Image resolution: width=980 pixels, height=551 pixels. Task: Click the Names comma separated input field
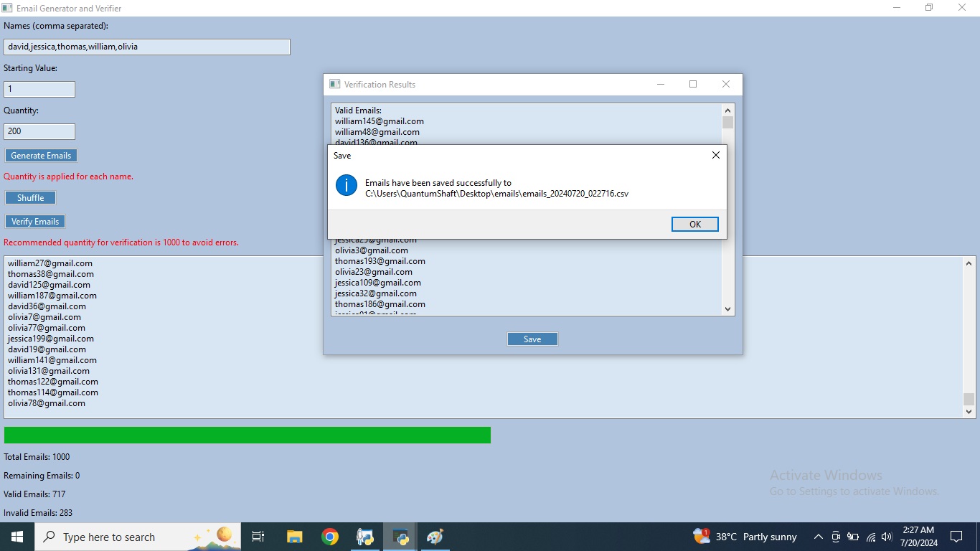(x=147, y=47)
